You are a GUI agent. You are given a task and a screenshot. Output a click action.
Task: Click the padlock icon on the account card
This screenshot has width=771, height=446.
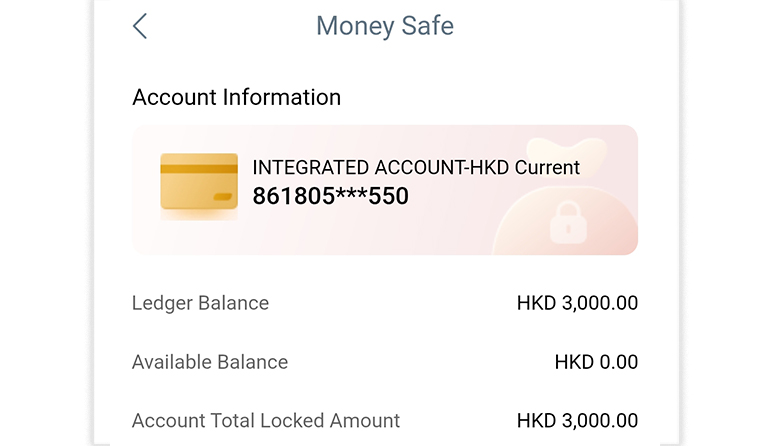coord(567,223)
